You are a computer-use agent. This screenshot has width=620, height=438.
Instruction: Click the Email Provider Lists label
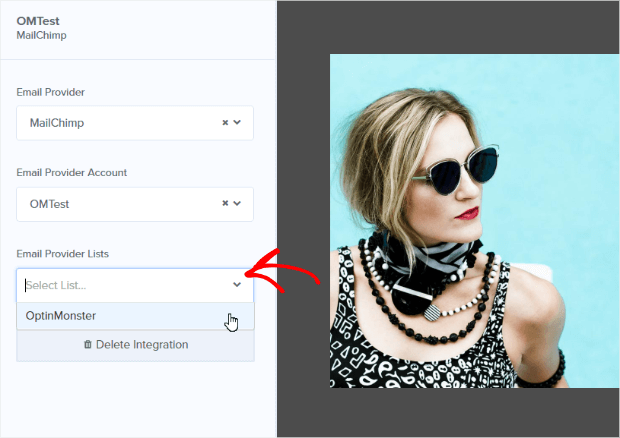coord(62,254)
